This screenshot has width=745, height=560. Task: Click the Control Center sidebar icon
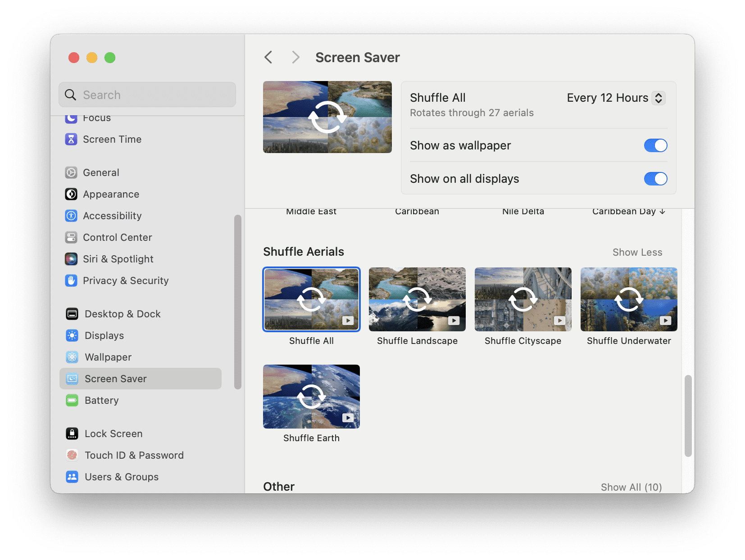pos(71,237)
